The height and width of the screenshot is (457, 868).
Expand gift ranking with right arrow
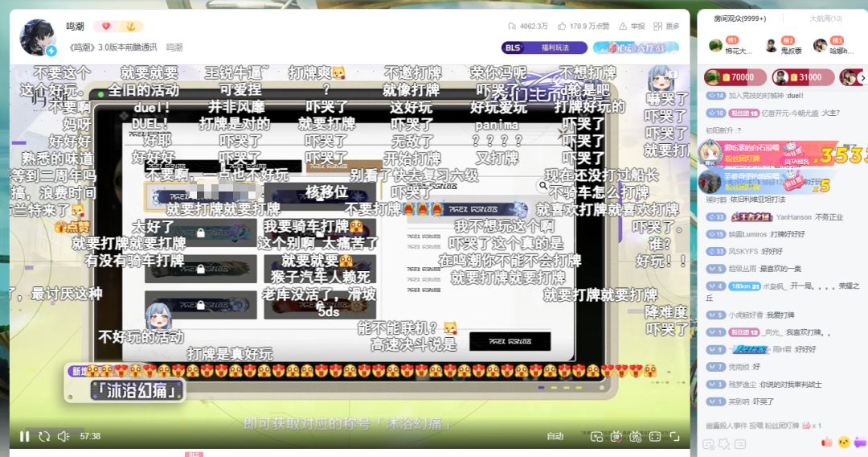coord(862,77)
